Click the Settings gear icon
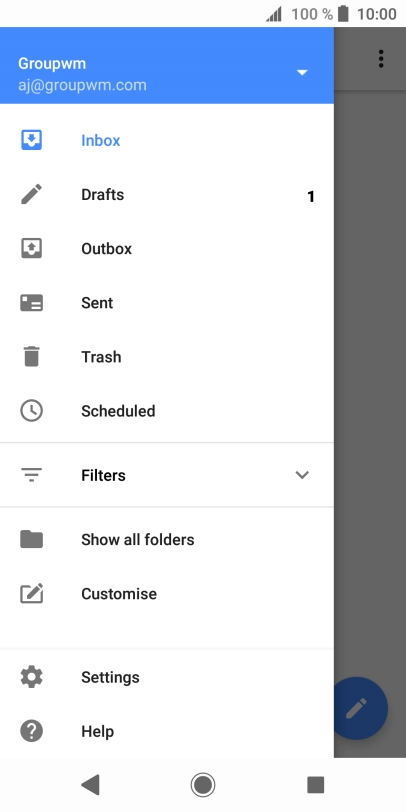Viewport: 406px width, 812px height. point(32,677)
